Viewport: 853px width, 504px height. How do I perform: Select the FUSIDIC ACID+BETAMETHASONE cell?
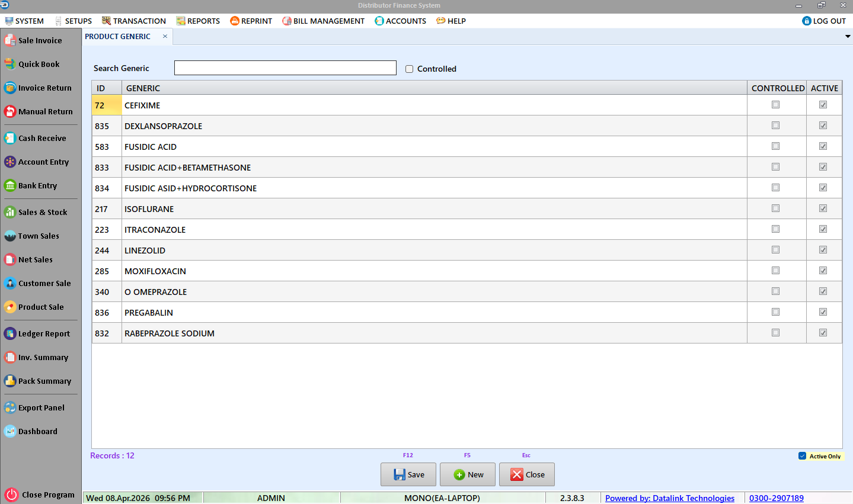(434, 167)
